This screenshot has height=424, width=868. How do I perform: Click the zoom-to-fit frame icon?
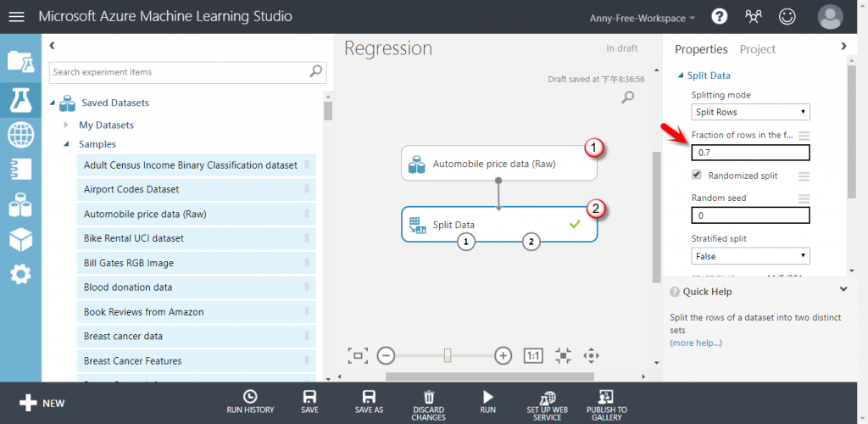pos(358,355)
